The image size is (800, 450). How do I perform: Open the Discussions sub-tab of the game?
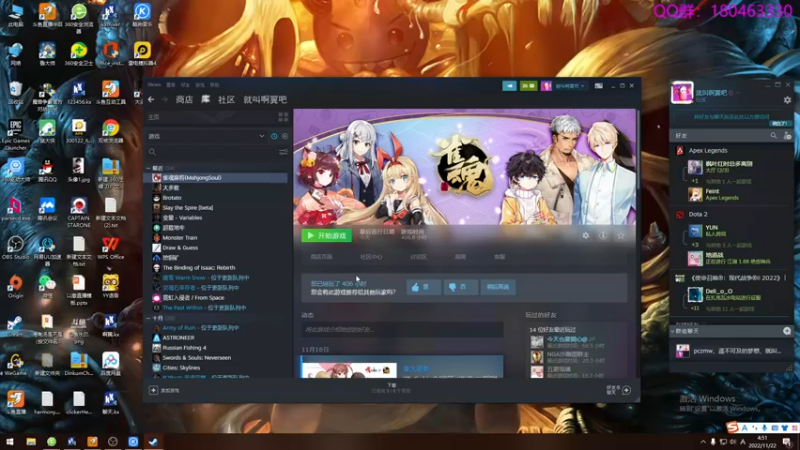[418, 257]
